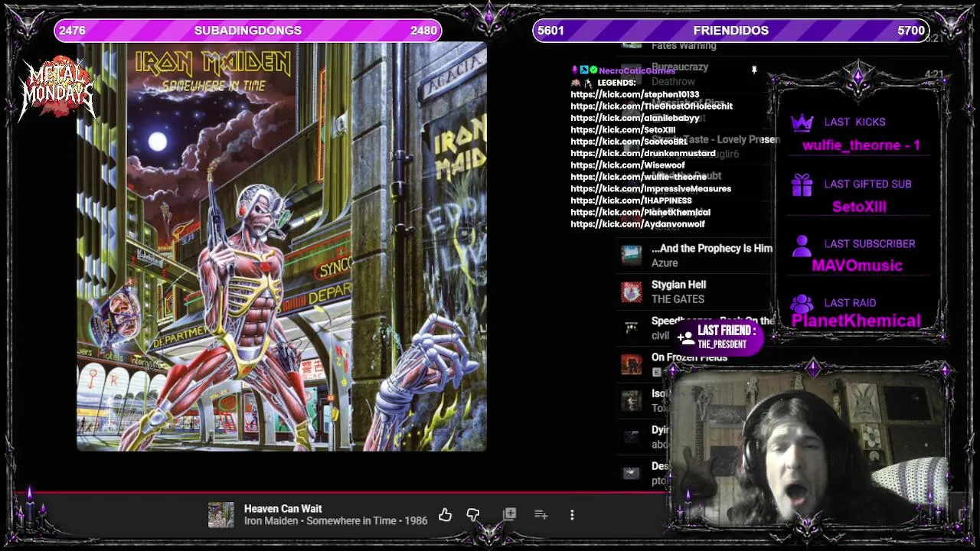Click the Metal Mondays logo
The image size is (980, 551).
[57, 90]
